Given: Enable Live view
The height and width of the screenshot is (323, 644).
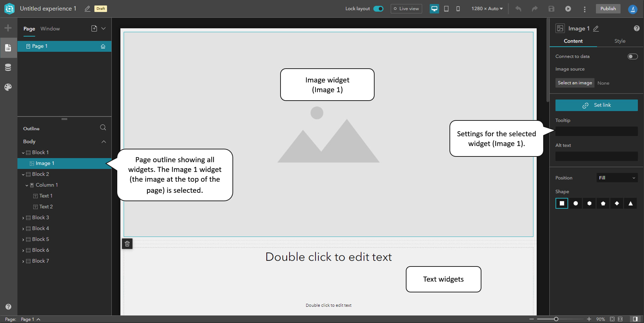Looking at the screenshot, I should (406, 9).
